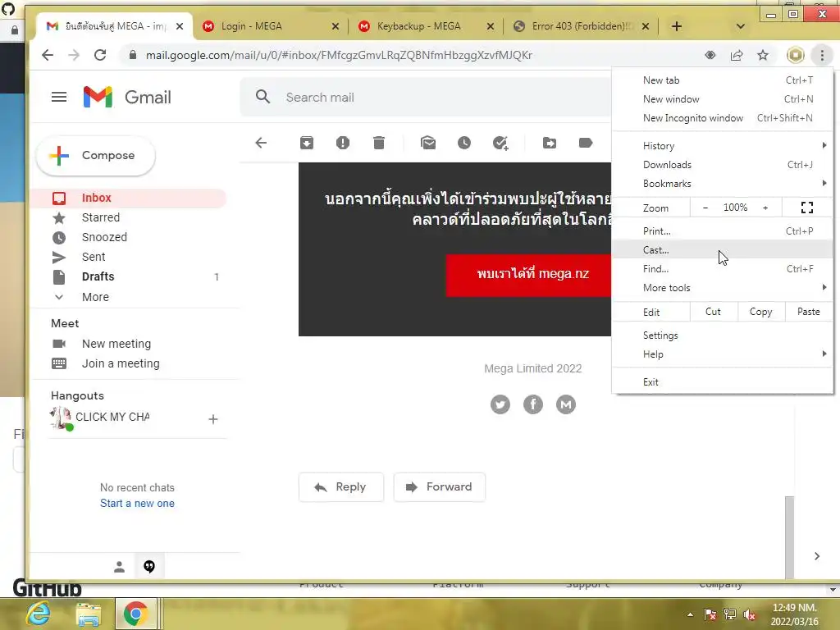Add new Hangouts conversation plus icon
Viewport: 840px width, 630px height.
tap(213, 419)
